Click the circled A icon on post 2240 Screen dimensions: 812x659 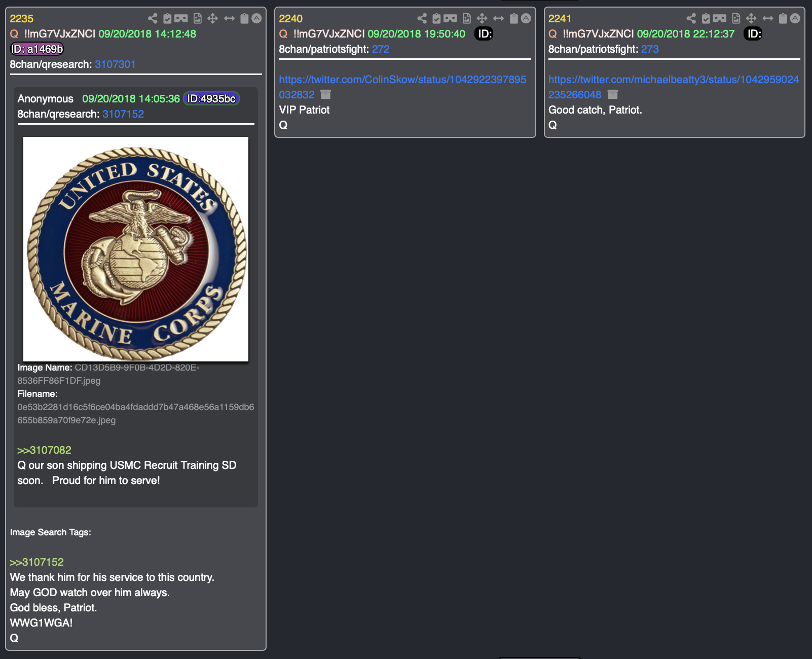point(526,19)
